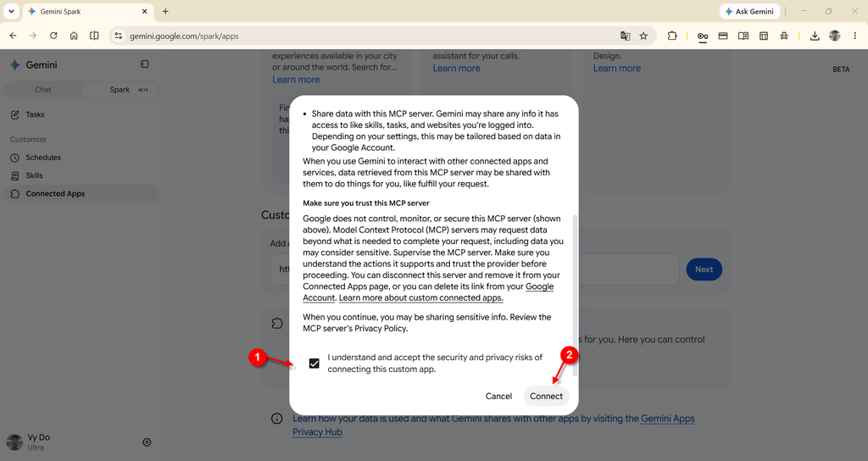Image resolution: width=868 pixels, height=461 pixels.
Task: Go back with browser back arrow
Action: pos(14,36)
